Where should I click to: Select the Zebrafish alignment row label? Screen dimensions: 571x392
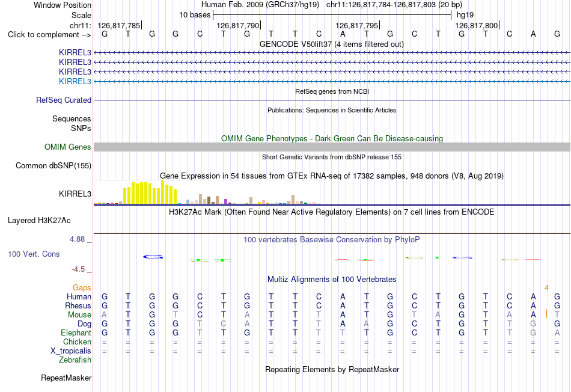click(75, 360)
